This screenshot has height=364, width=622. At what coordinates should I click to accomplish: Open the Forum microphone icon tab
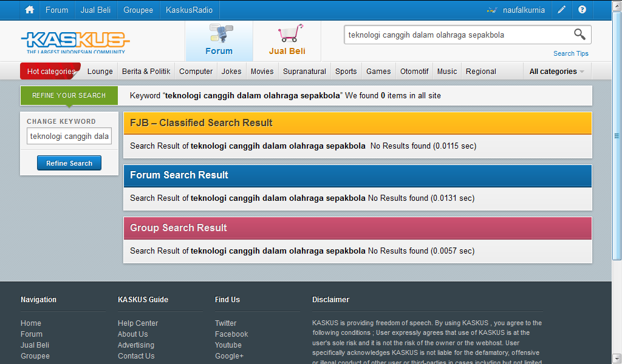[219, 41]
